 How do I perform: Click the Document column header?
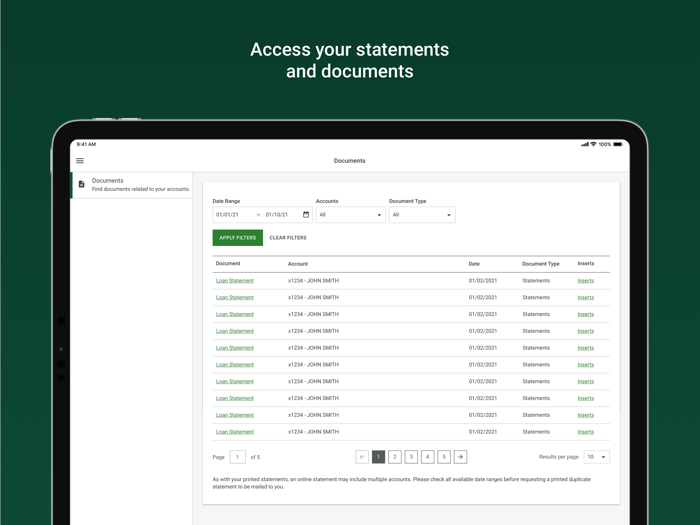coord(228,263)
